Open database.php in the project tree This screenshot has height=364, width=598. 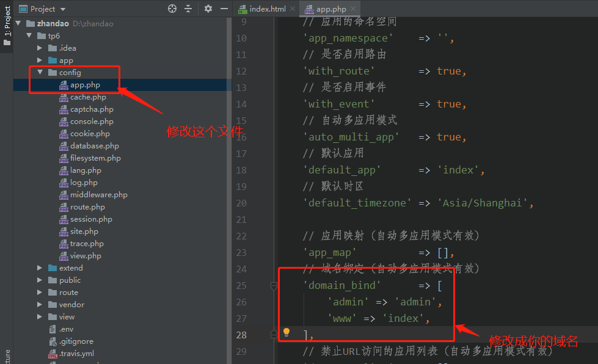pyautogui.click(x=94, y=146)
